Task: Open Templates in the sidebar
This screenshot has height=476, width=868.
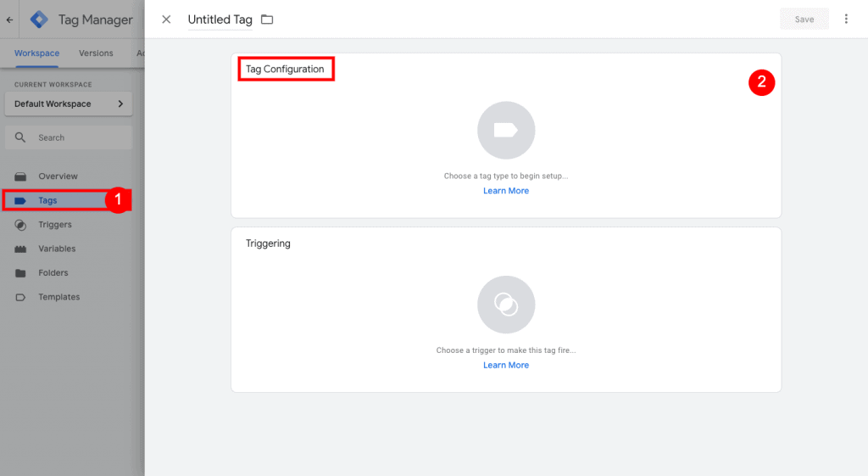Action: coord(59,297)
